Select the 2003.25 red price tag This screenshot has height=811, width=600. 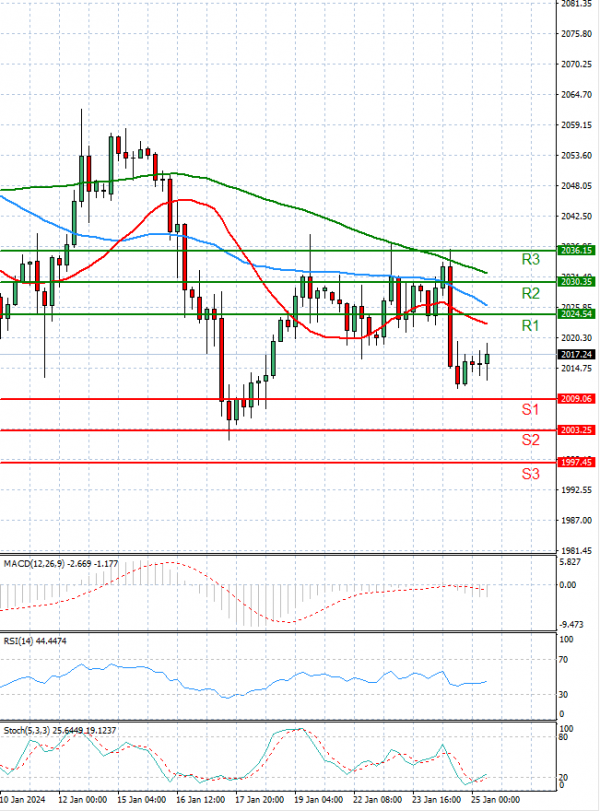(575, 430)
